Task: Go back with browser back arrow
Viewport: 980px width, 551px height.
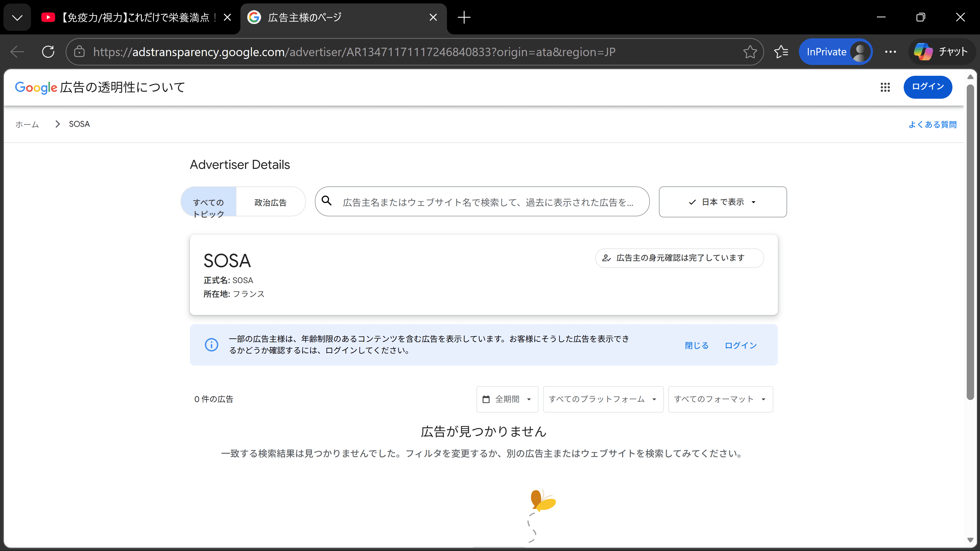Action: coord(17,52)
